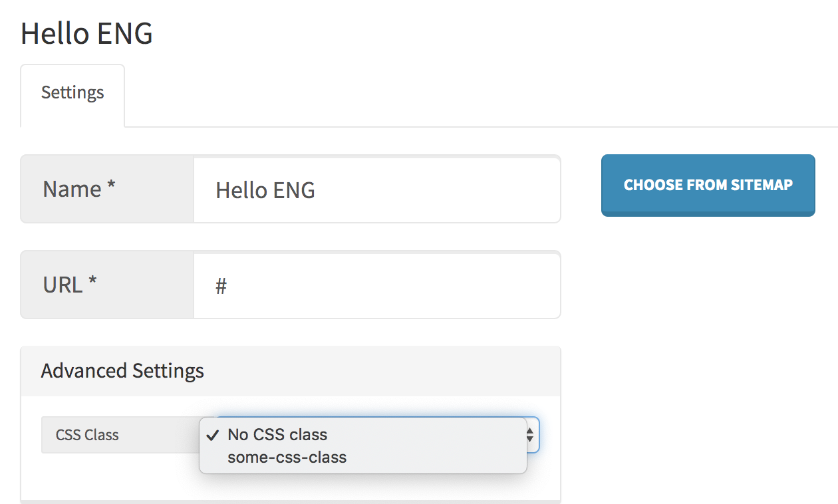Open the CSS Class dropdown stepper arrows
This screenshot has width=838, height=504.
click(x=529, y=435)
